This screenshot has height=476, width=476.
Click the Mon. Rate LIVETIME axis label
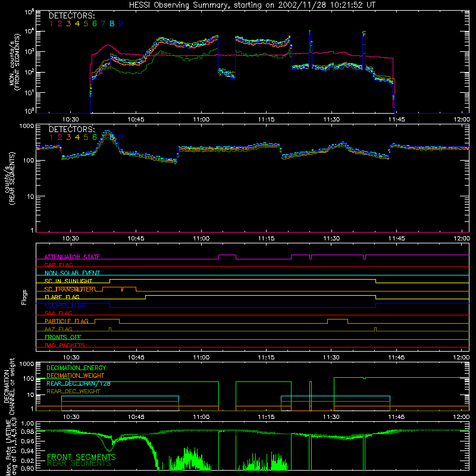coord(11,446)
